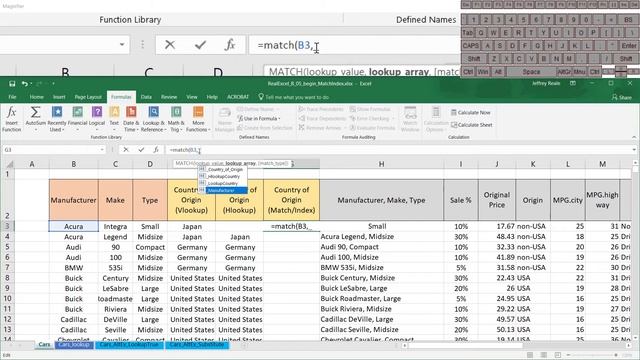Click the Space key on on-screen keyboard
Viewport: 640px width, 360px height.
pyautogui.click(x=531, y=72)
